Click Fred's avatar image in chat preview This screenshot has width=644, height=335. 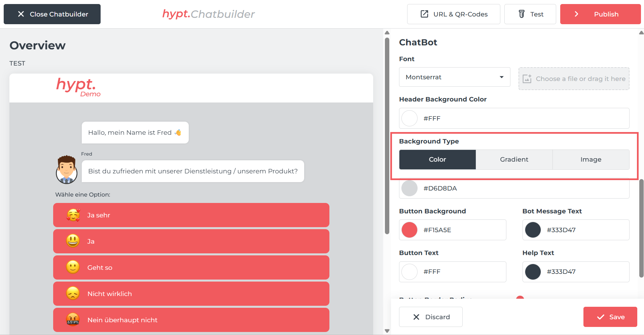[x=67, y=170]
